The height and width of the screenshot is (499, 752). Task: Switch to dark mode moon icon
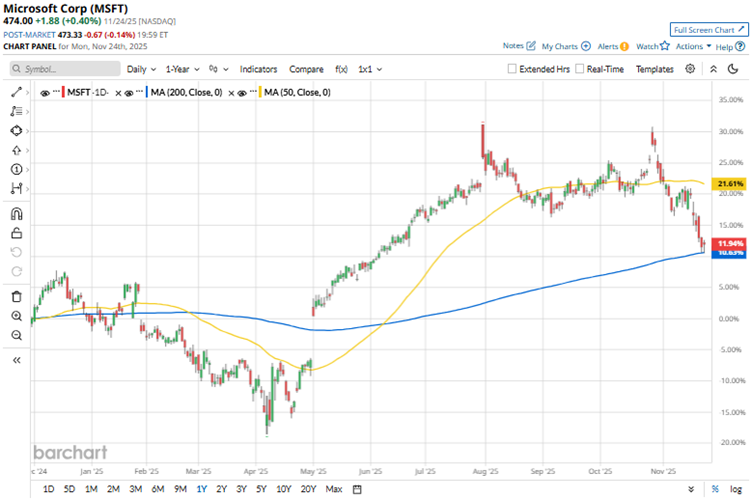click(714, 69)
